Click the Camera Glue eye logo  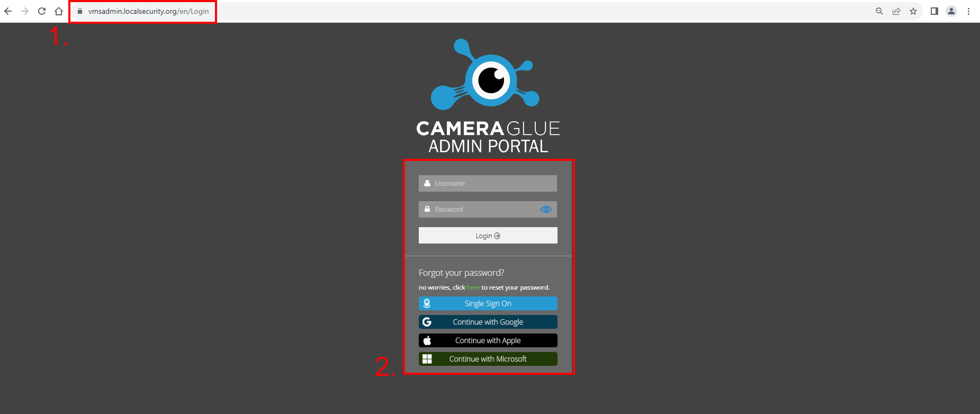coord(485,75)
